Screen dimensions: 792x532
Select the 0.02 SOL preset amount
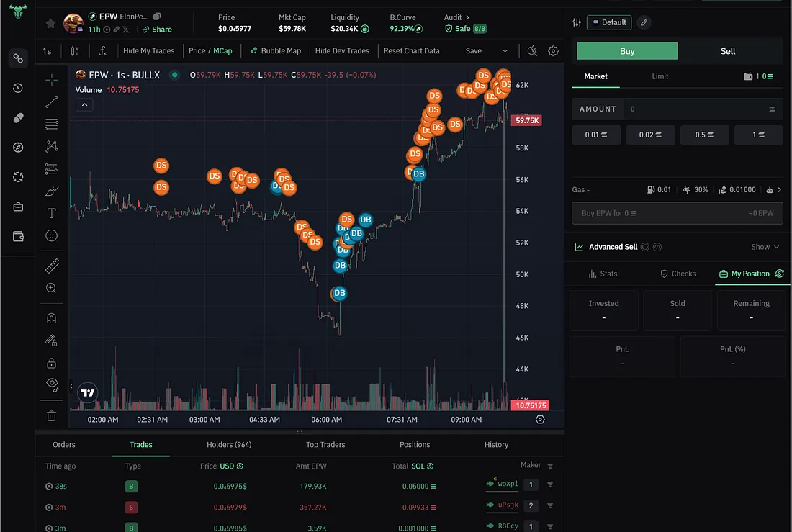pyautogui.click(x=650, y=135)
